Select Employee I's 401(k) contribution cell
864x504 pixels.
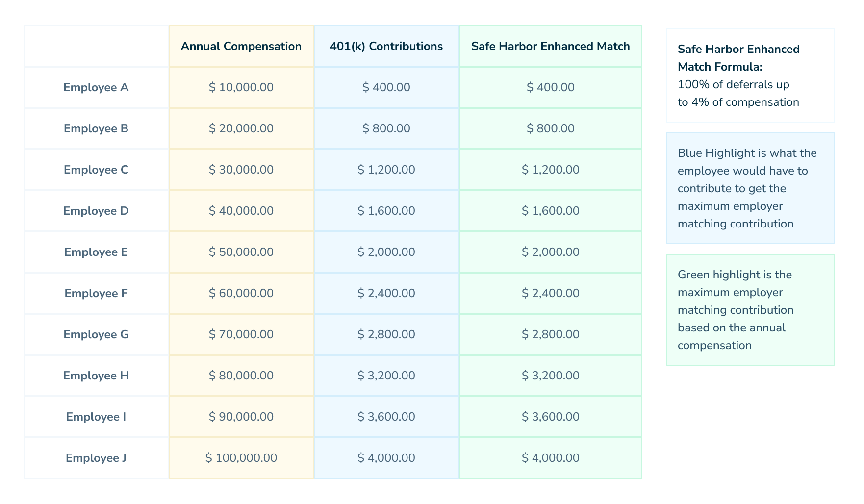(x=386, y=417)
